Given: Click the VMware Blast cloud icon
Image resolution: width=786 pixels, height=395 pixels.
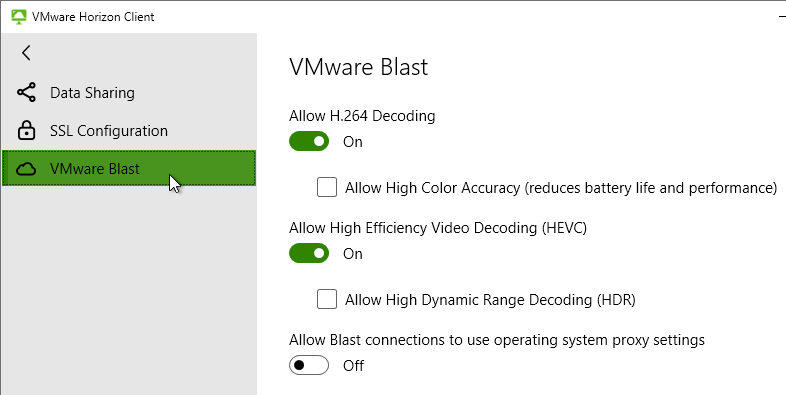Looking at the screenshot, I should tap(26, 169).
